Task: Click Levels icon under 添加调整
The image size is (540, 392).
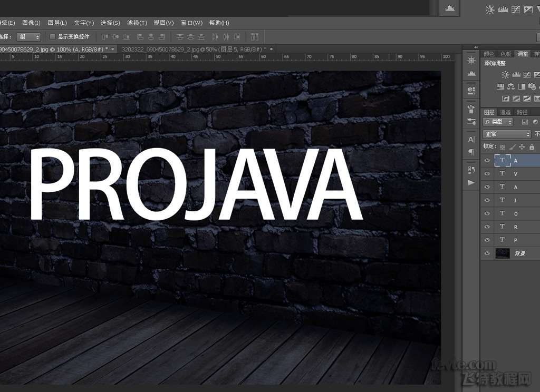Action: tap(516, 75)
